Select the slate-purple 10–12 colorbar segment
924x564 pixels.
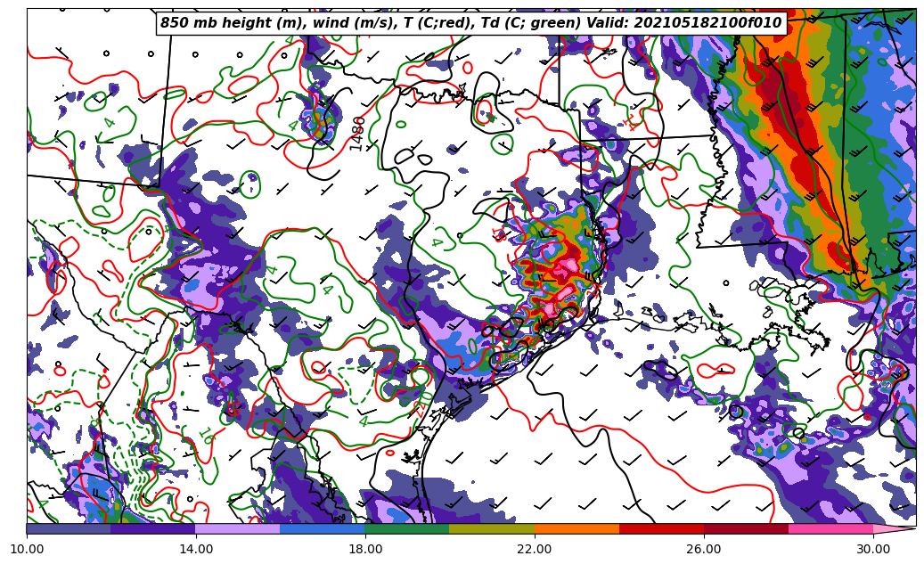(69, 528)
